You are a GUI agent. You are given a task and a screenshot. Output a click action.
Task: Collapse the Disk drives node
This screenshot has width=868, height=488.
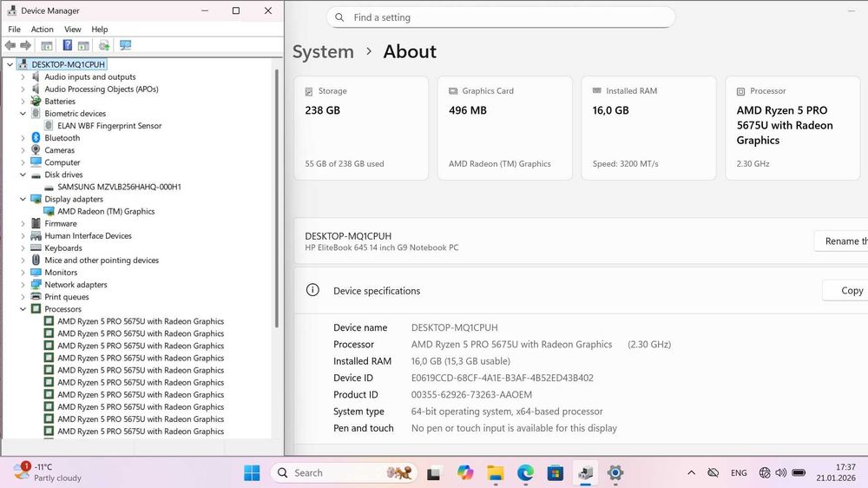pyautogui.click(x=23, y=175)
